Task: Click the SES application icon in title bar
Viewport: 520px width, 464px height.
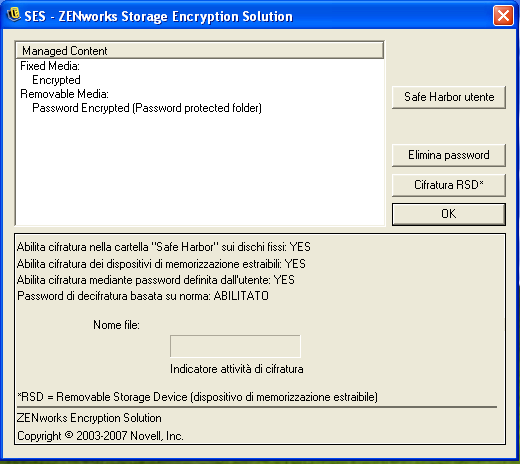Action: (x=14, y=14)
